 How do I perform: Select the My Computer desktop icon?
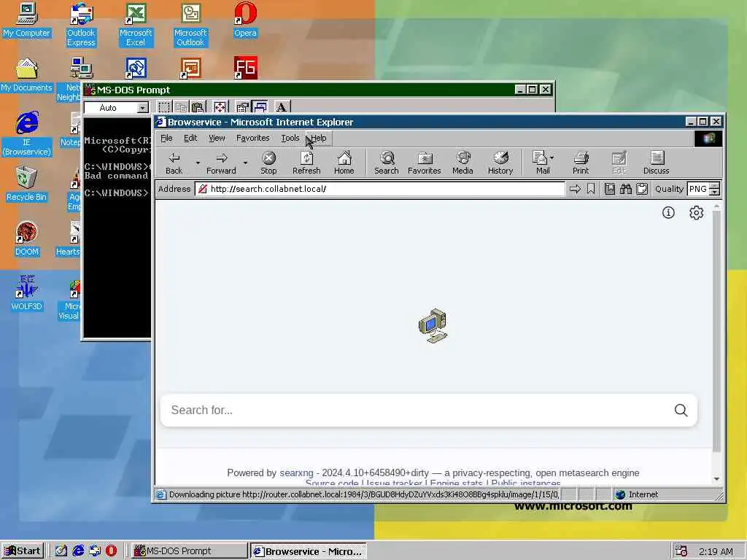26,20
